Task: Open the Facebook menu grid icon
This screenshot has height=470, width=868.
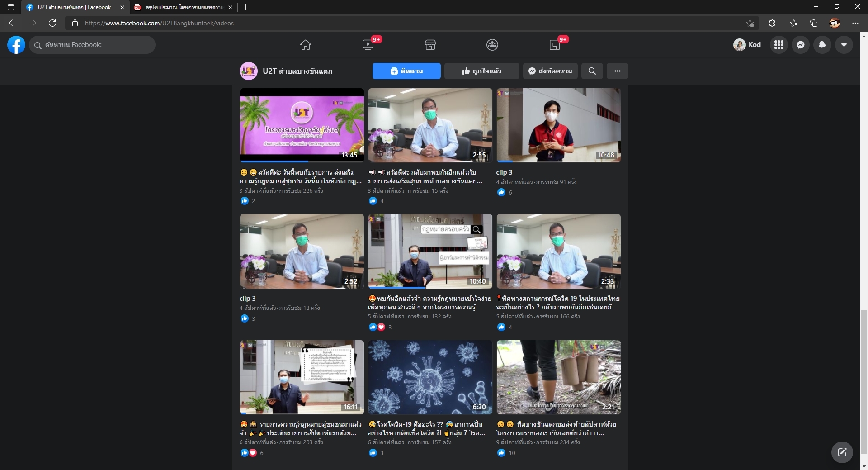Action: point(778,45)
